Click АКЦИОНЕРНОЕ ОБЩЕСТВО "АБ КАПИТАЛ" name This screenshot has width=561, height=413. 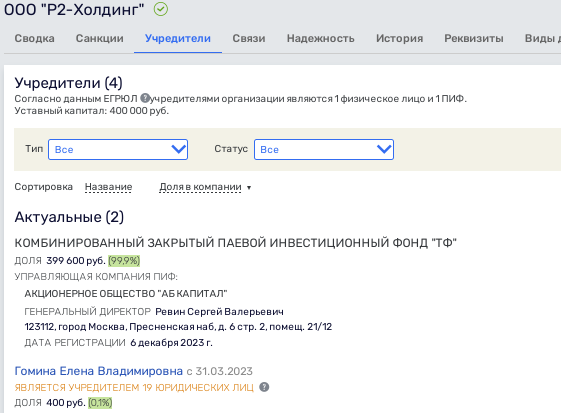pos(126,294)
